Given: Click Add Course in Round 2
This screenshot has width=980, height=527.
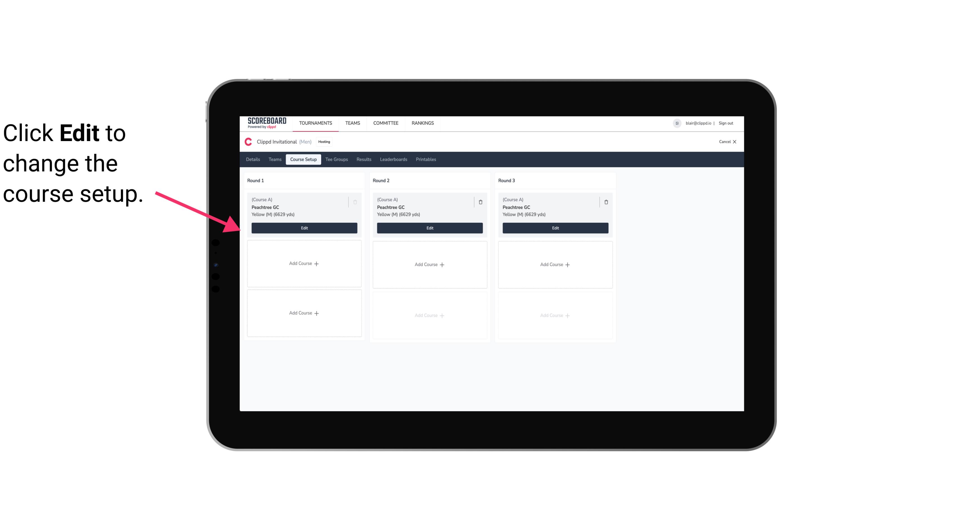Looking at the screenshot, I should pos(430,264).
